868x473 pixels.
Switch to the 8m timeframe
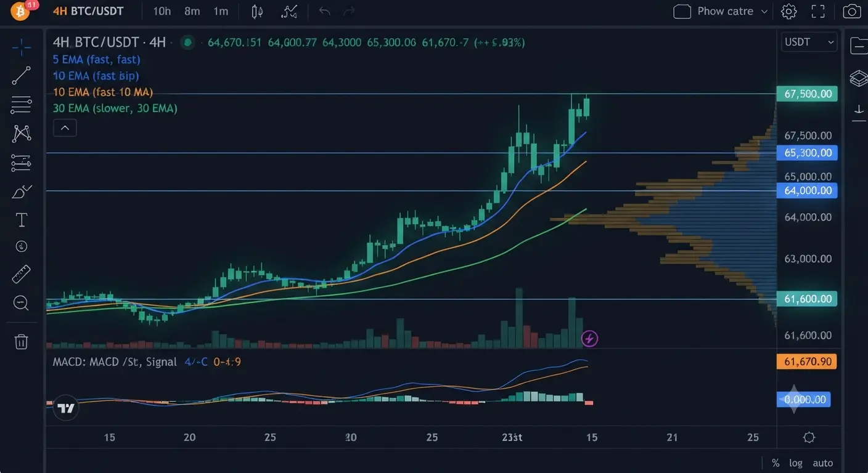tap(192, 11)
